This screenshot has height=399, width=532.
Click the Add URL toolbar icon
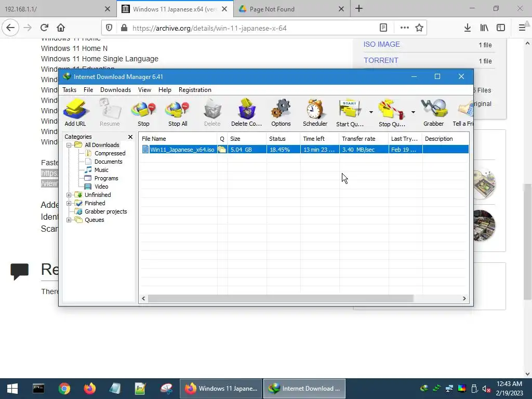coord(75,113)
